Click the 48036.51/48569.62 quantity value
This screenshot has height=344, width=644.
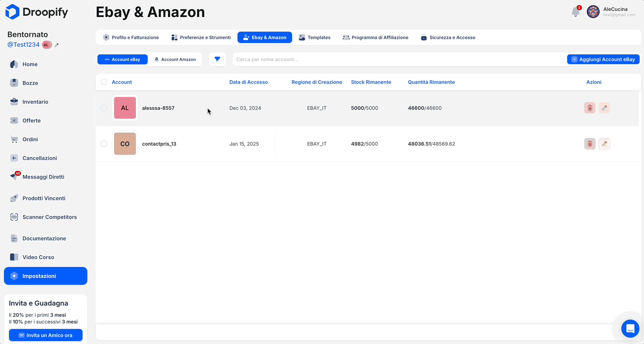(x=432, y=144)
